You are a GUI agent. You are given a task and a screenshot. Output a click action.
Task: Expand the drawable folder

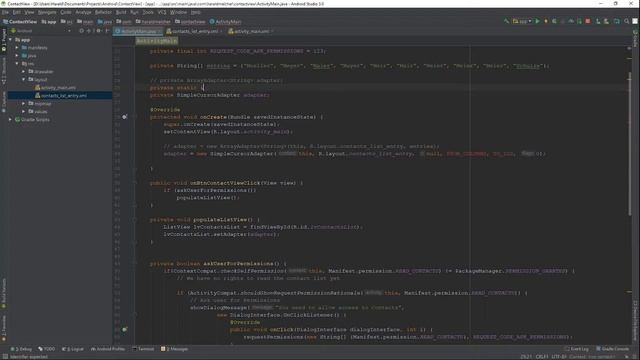coord(24,71)
